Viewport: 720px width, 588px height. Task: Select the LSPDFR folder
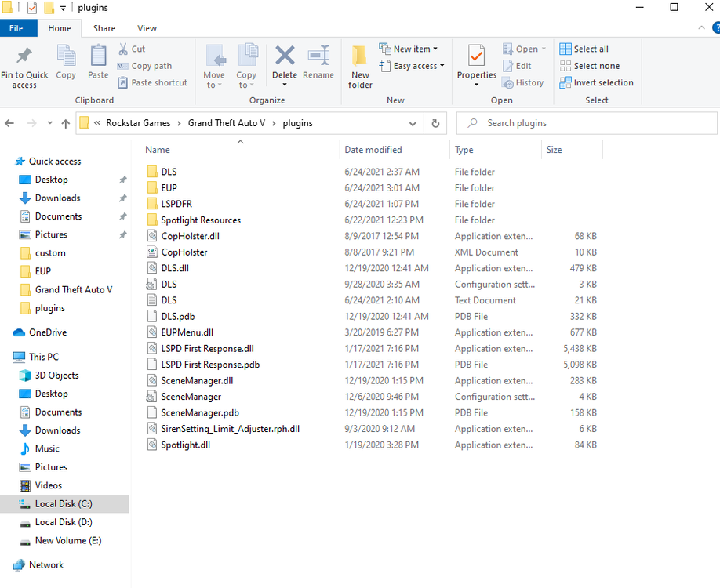coord(176,204)
